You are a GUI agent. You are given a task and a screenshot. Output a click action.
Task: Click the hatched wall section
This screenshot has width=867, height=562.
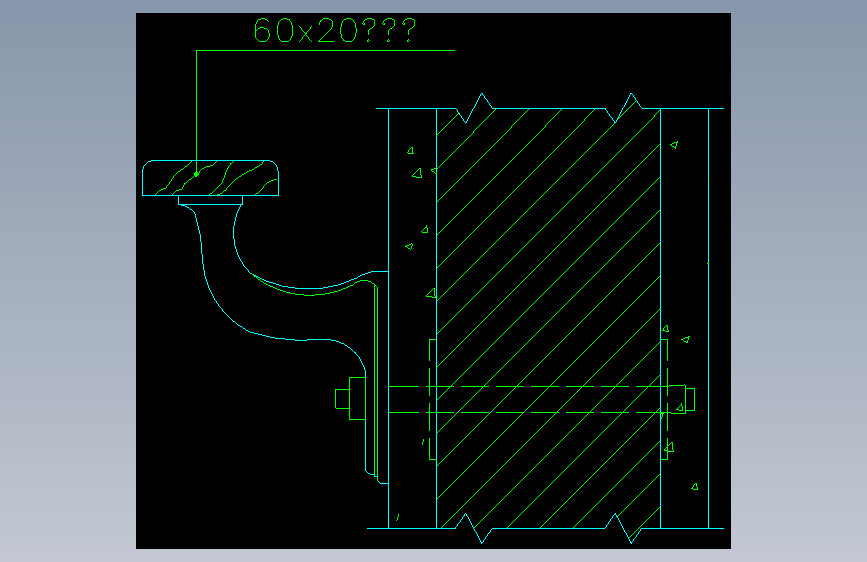549,319
